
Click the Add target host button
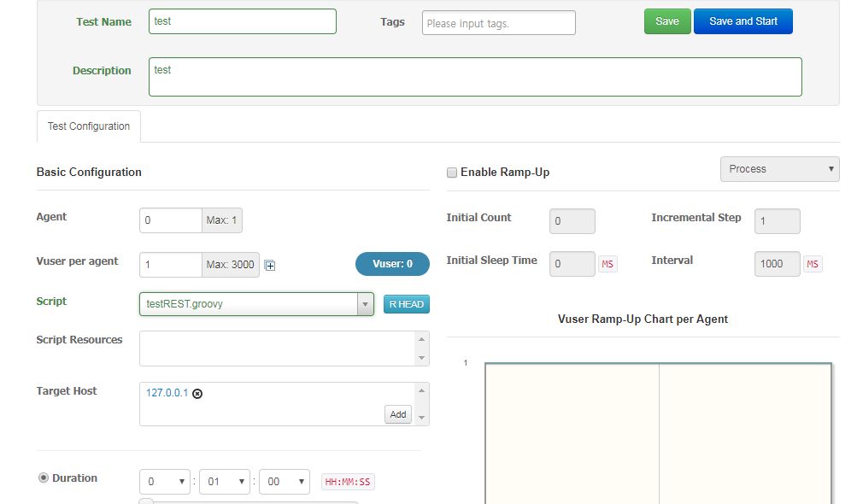(x=398, y=414)
